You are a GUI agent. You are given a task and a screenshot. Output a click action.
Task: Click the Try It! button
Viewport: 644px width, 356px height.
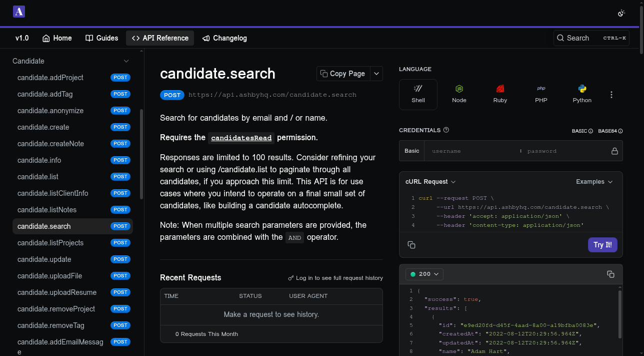pyautogui.click(x=602, y=245)
